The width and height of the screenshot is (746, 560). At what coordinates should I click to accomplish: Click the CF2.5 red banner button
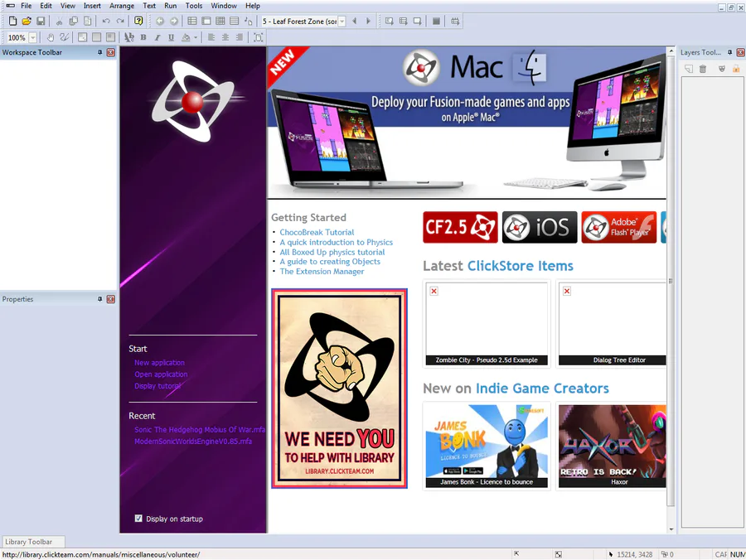coord(460,227)
